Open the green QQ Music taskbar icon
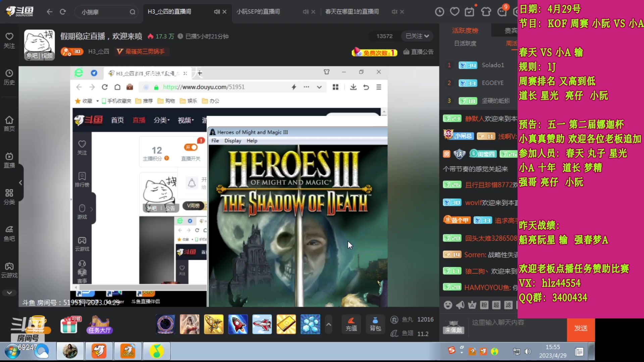The width and height of the screenshot is (644, 362). (x=157, y=351)
